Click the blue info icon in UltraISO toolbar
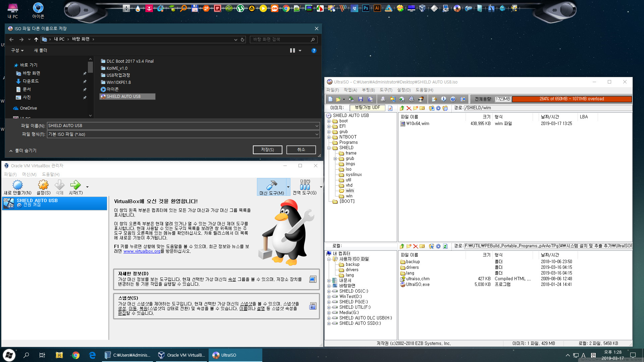 (x=443, y=99)
